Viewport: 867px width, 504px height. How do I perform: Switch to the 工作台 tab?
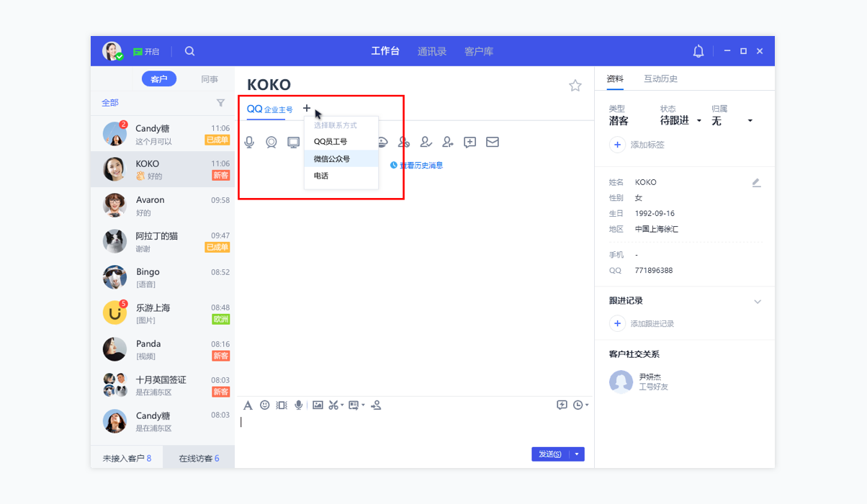[385, 51]
